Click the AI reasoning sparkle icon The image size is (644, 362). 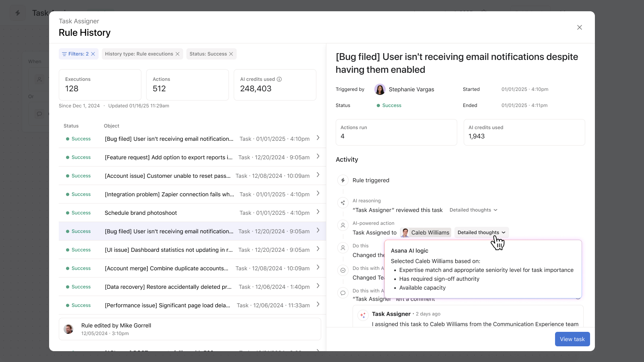click(343, 203)
